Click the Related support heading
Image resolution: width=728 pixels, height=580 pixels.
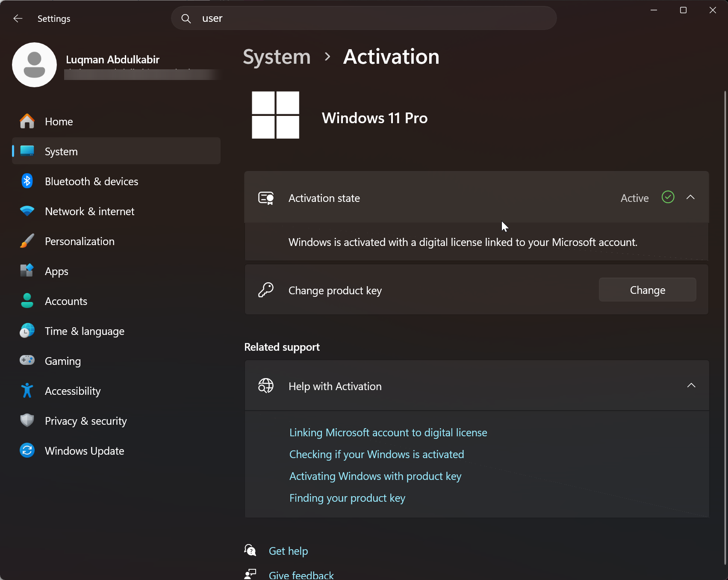(282, 347)
